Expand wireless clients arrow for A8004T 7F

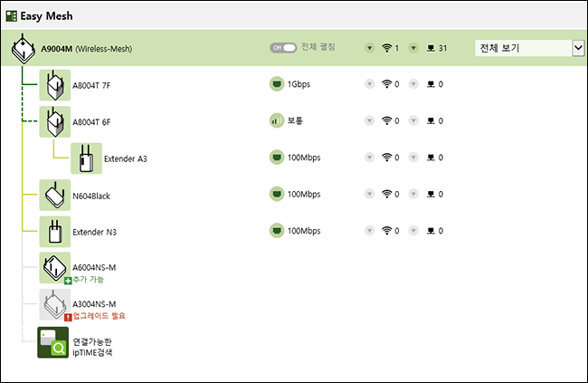[369, 84]
